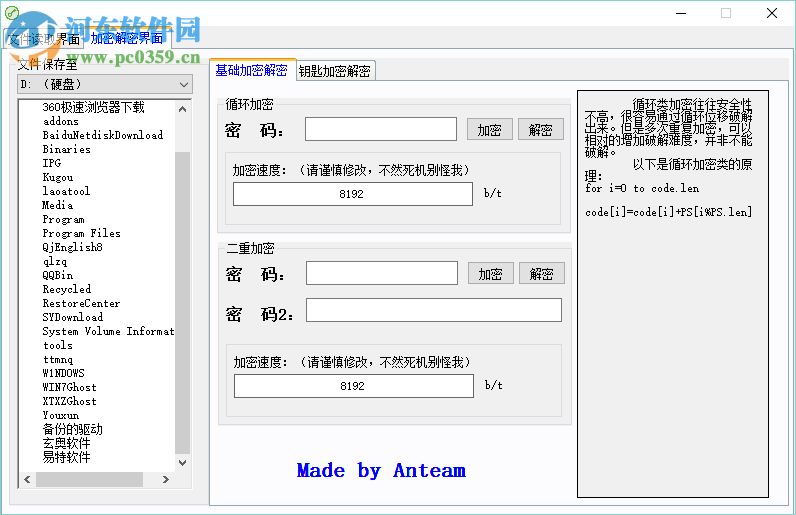
Task: Select the RestoreCenter folder
Action: [x=81, y=303]
